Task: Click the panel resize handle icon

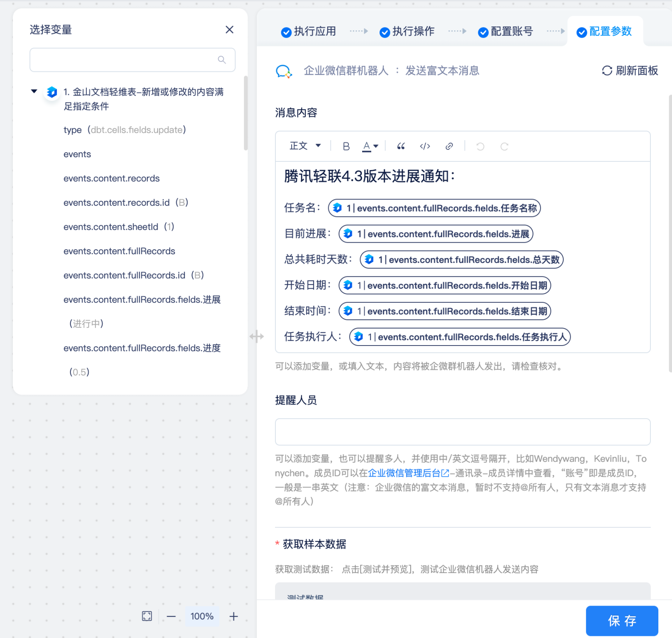Action: [257, 336]
